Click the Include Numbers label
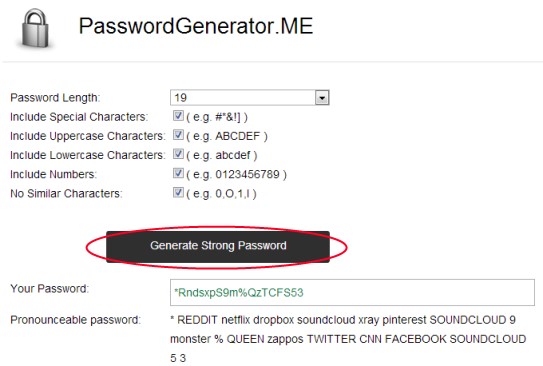Screen dimensions: 543x366 coord(53,174)
